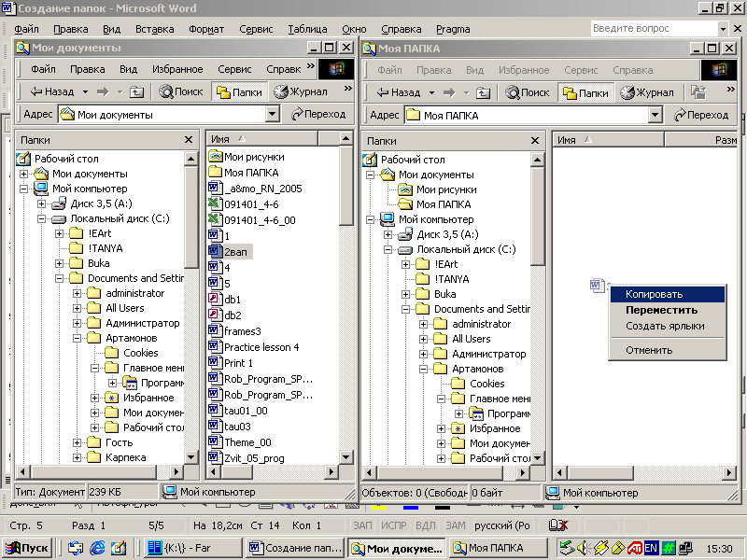
Task: Open Word's Формат menu
Action: tap(205, 29)
